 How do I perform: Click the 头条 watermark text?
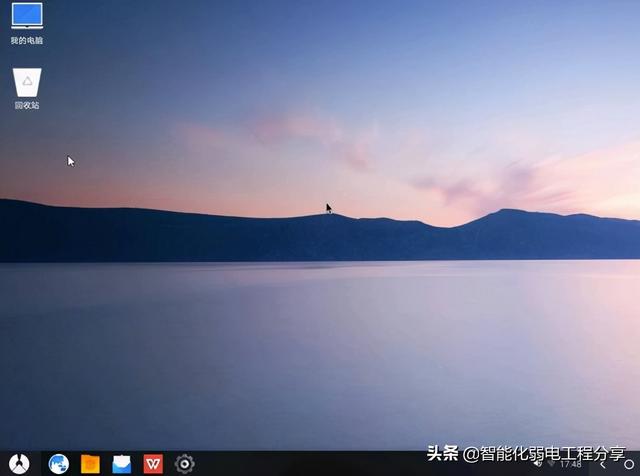click(x=442, y=453)
